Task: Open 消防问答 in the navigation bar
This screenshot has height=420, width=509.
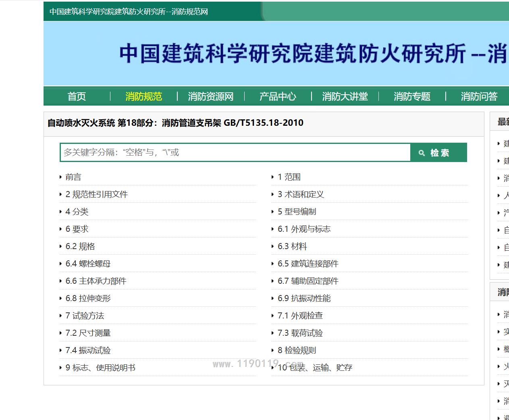Action: pos(479,96)
